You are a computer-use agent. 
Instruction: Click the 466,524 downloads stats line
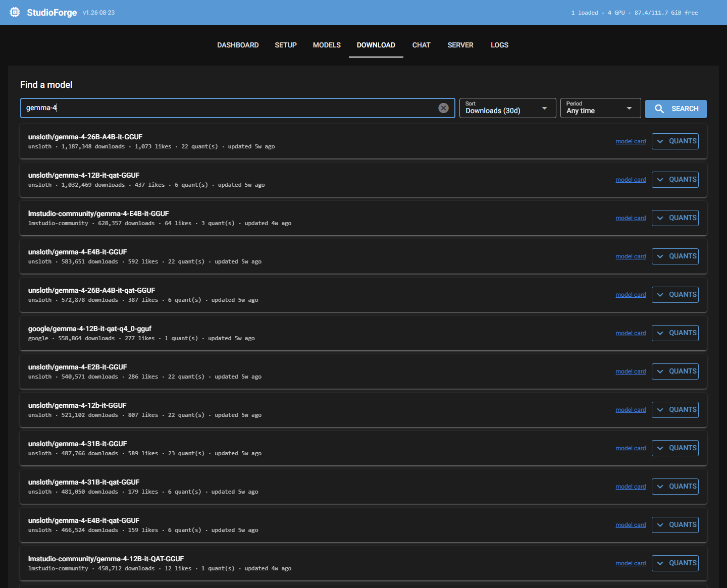143,530
